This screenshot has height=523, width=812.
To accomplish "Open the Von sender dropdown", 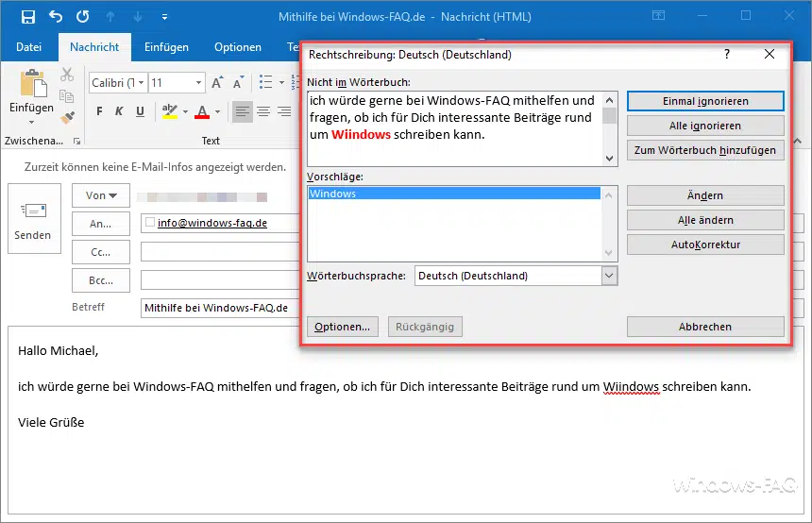I will click(100, 195).
